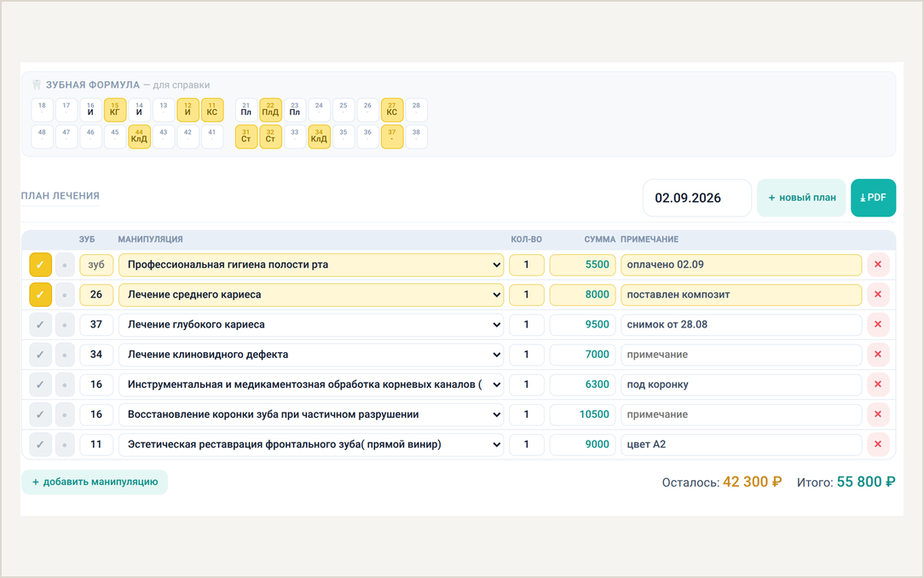Uncheck the done mark for Лечение среднего кариеса
Image resolution: width=924 pixels, height=578 pixels.
[x=41, y=295]
